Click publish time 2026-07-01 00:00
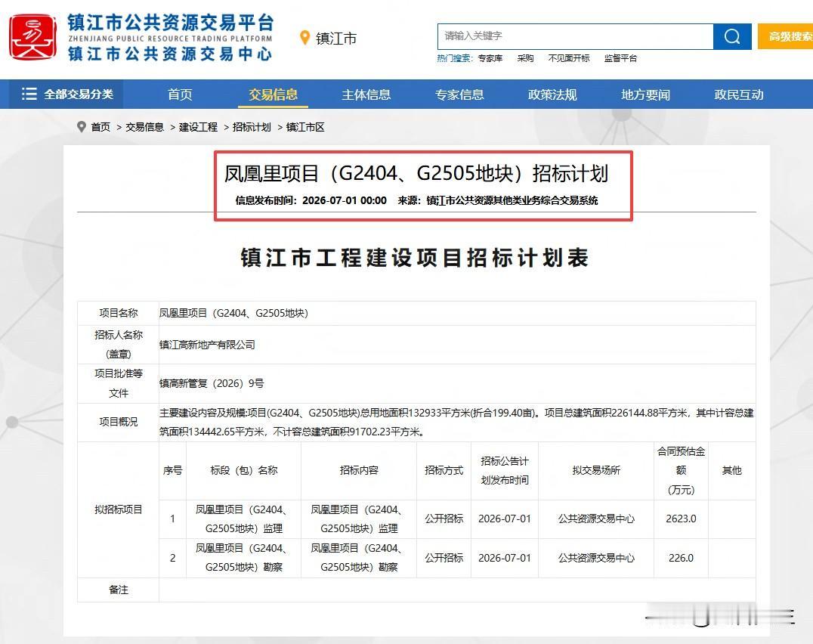Screen dimensions: 813x644 pos(345,200)
